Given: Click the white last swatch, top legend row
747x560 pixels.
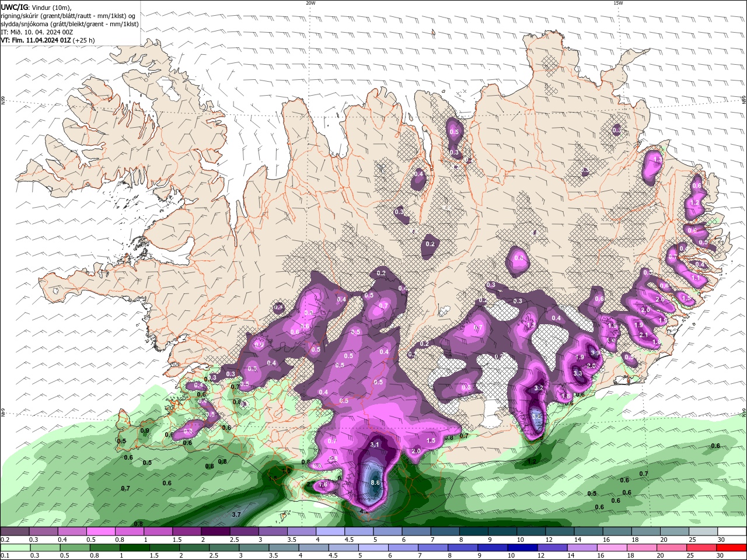Looking at the screenshot, I should point(731,531).
